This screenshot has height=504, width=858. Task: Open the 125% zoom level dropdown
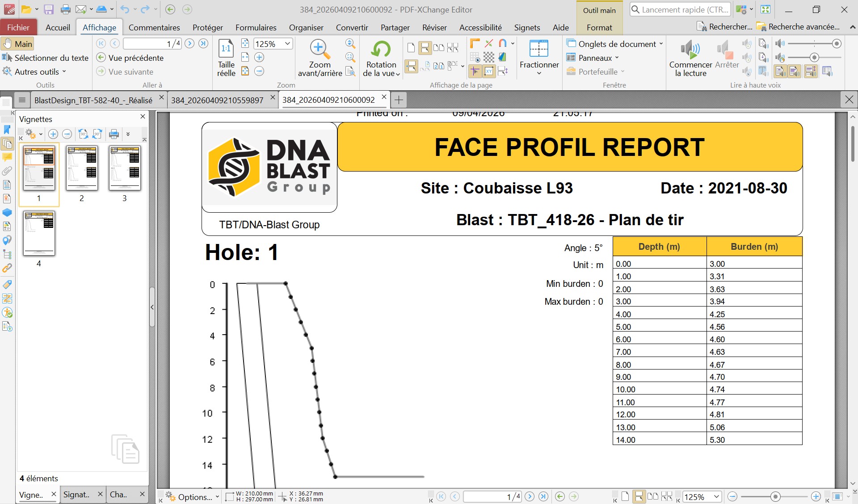coord(287,43)
